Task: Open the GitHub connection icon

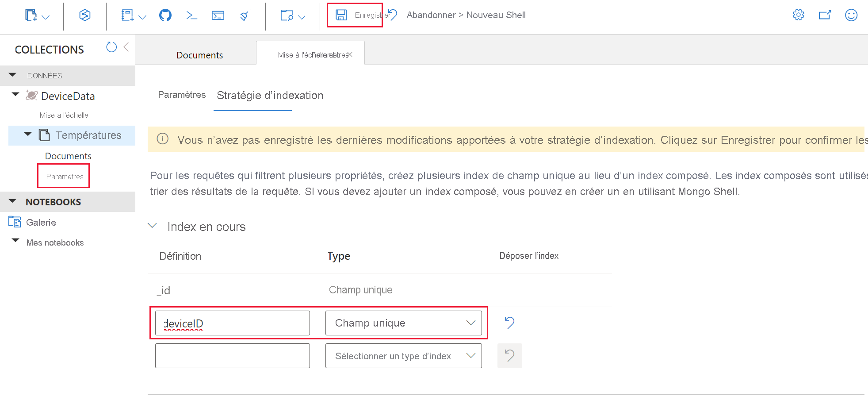Action: (x=165, y=15)
